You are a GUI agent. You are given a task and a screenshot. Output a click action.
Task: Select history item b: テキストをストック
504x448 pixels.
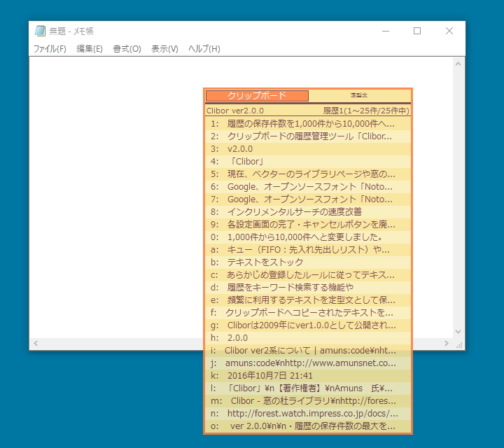coord(308,262)
